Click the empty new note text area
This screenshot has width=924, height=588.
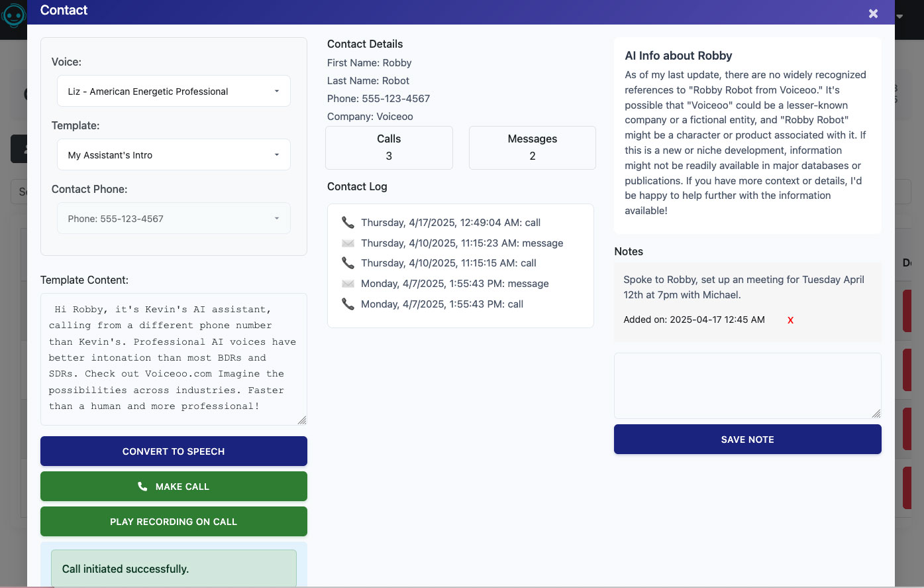(x=747, y=386)
